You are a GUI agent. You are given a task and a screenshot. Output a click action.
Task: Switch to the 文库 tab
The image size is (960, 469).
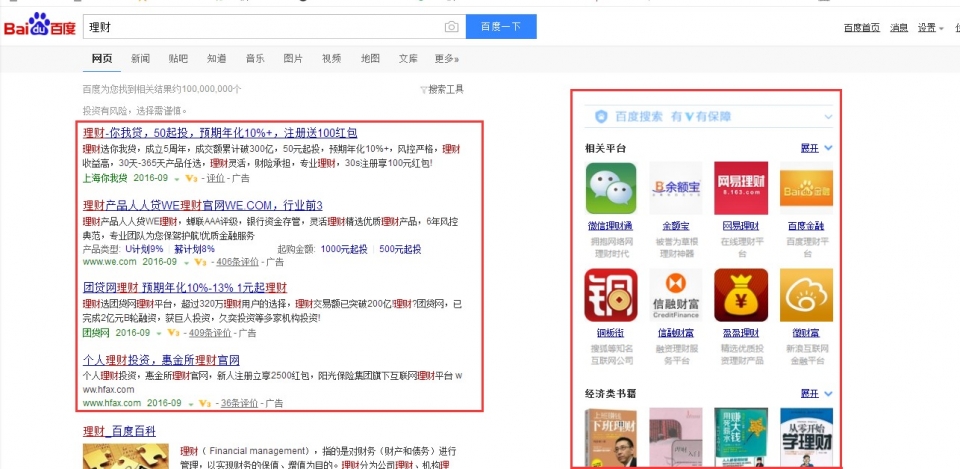(x=408, y=59)
